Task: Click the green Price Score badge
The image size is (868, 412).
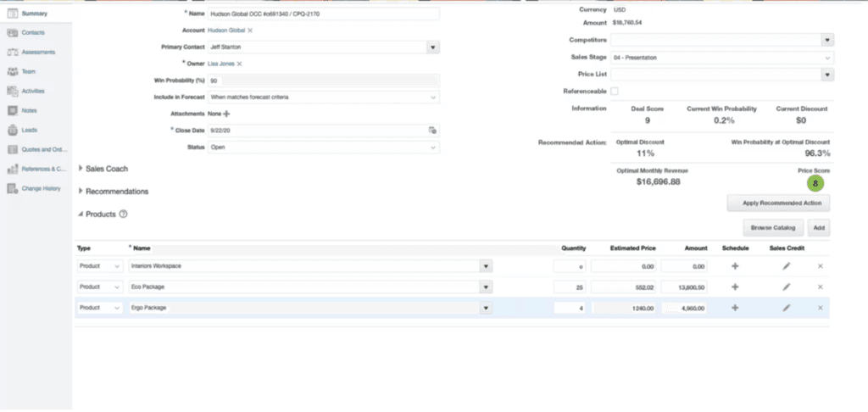Action: click(x=815, y=183)
